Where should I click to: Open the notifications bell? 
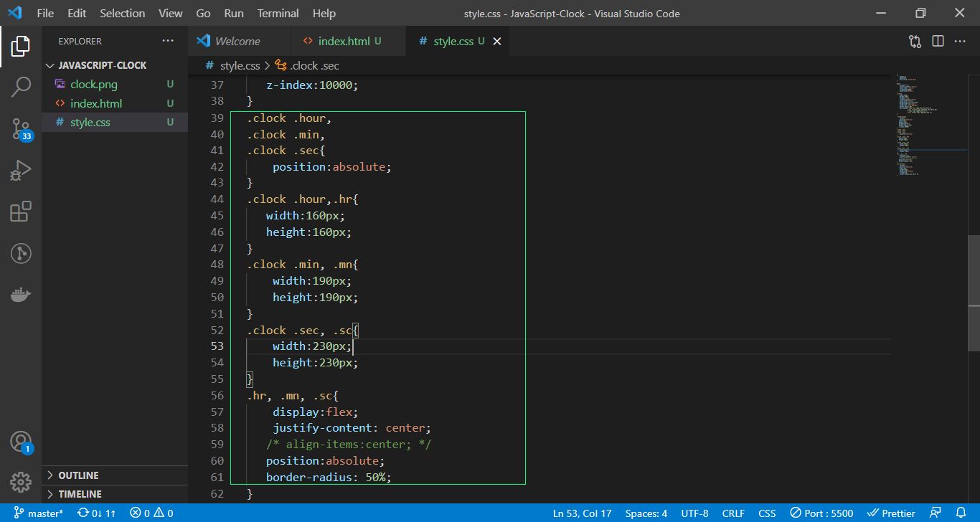961,513
